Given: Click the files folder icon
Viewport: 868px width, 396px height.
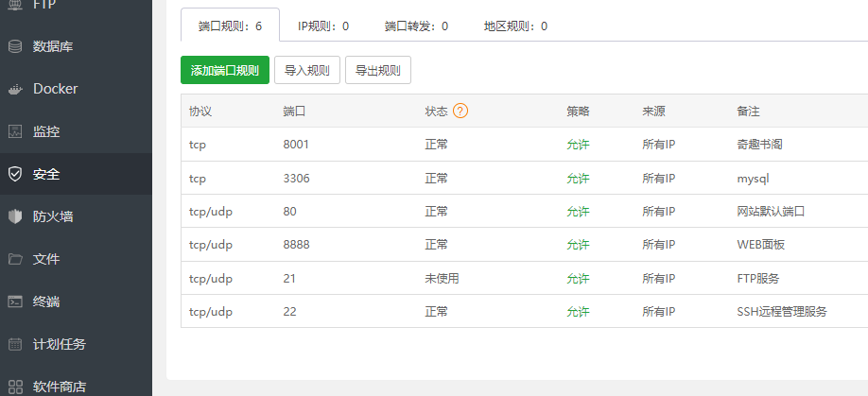Looking at the screenshot, I should pos(15,259).
